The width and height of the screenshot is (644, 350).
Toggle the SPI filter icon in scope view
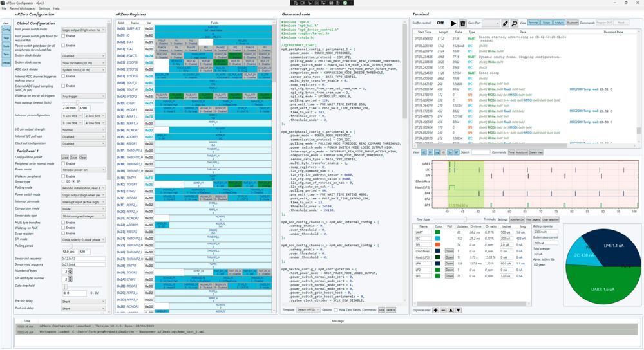[x=430, y=152]
